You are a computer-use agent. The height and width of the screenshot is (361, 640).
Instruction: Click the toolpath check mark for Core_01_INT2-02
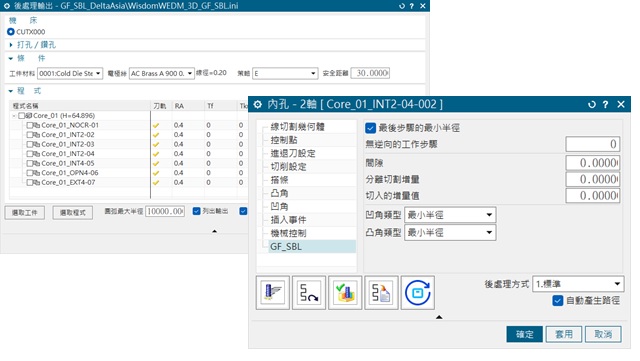click(x=156, y=135)
